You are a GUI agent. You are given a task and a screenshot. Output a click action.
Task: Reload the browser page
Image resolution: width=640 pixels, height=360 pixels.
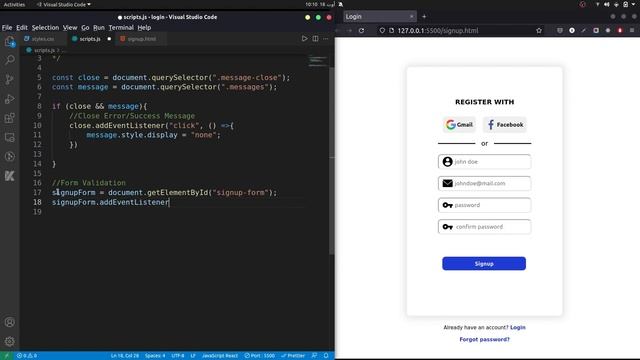click(x=361, y=31)
